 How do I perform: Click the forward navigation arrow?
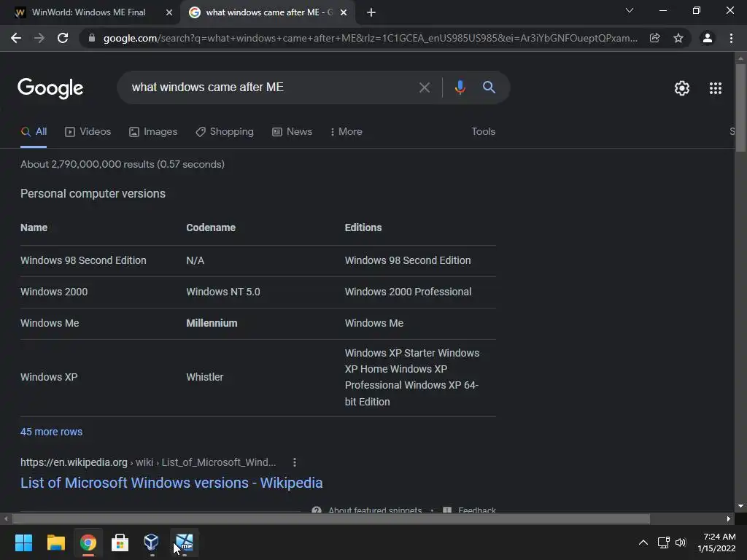39,38
